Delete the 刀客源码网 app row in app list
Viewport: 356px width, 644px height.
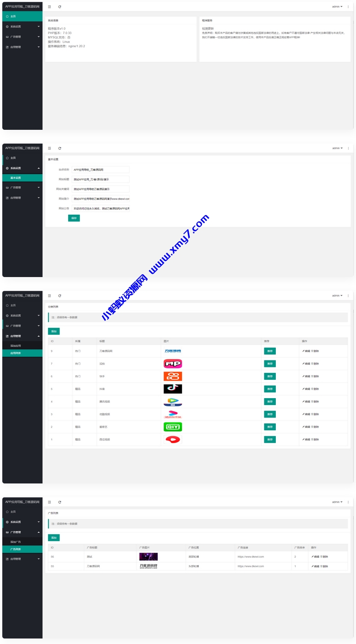pyautogui.click(x=315, y=351)
